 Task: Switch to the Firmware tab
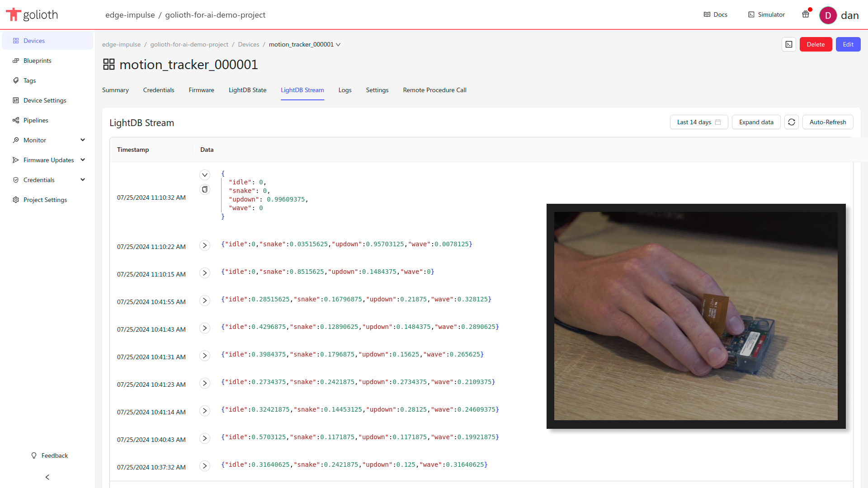[x=202, y=90]
